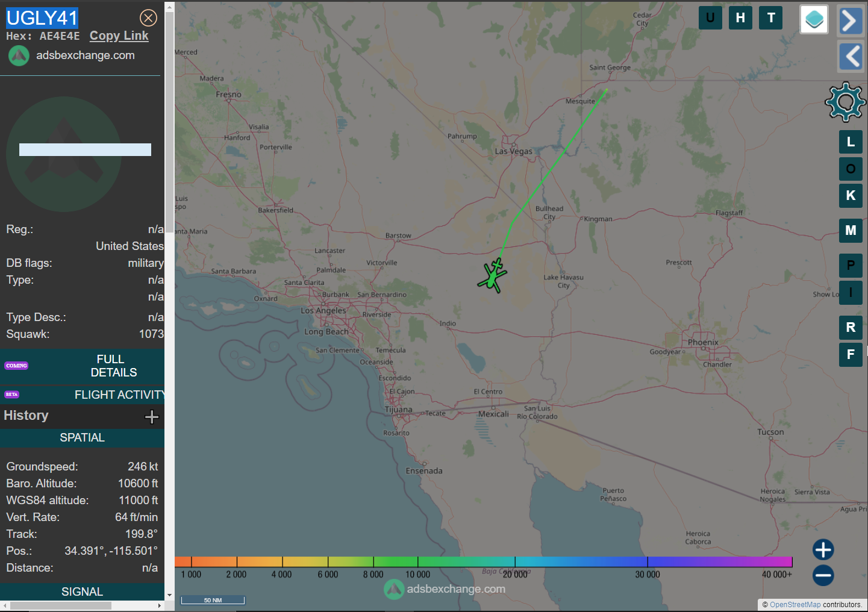This screenshot has width=868, height=612.
Task: Expand the History section plus icon
Action: click(152, 417)
